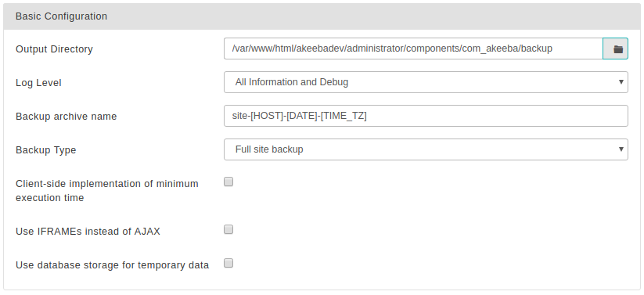This screenshot has width=644, height=295.
Task: Open the Output Directory folder browser
Action: click(x=615, y=49)
